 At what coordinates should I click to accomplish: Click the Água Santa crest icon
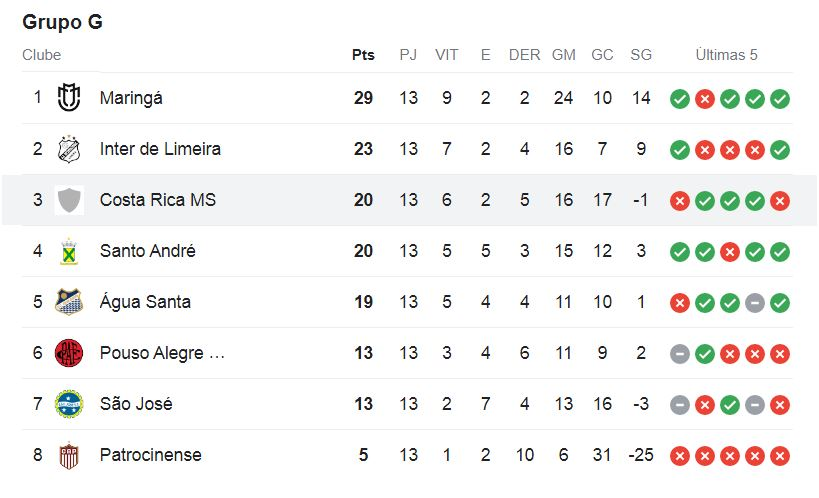pyautogui.click(x=69, y=302)
